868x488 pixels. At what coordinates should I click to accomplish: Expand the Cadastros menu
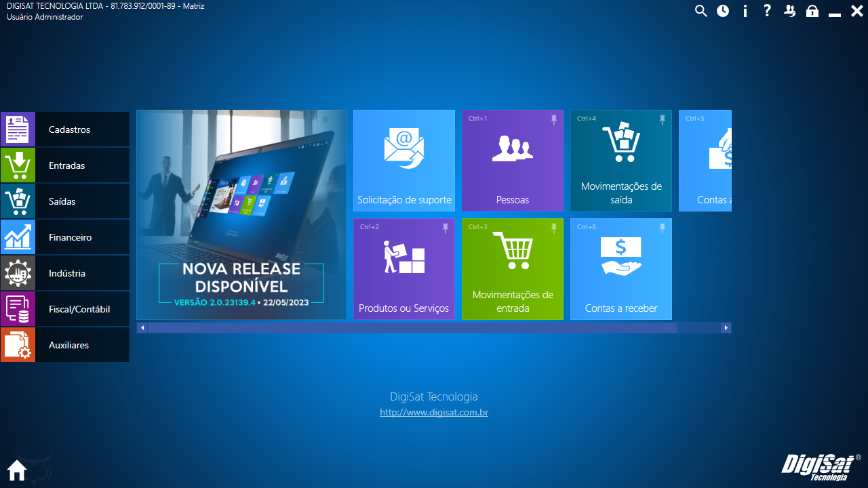pyautogui.click(x=65, y=129)
